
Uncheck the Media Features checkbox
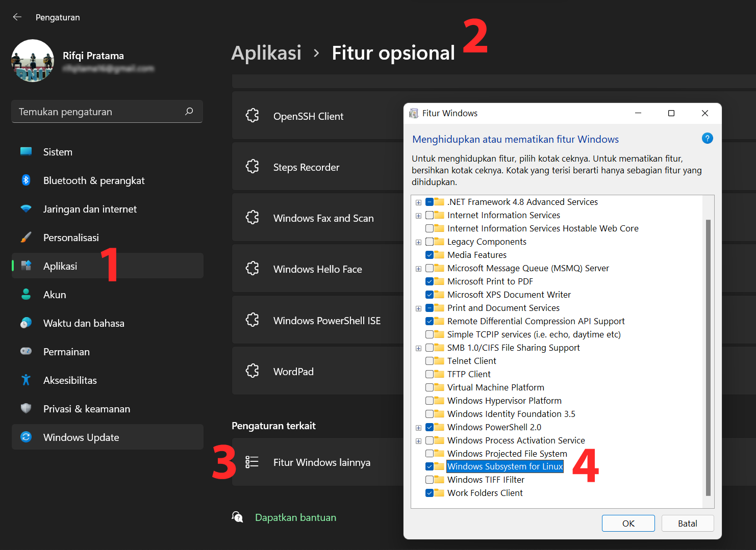[430, 255]
